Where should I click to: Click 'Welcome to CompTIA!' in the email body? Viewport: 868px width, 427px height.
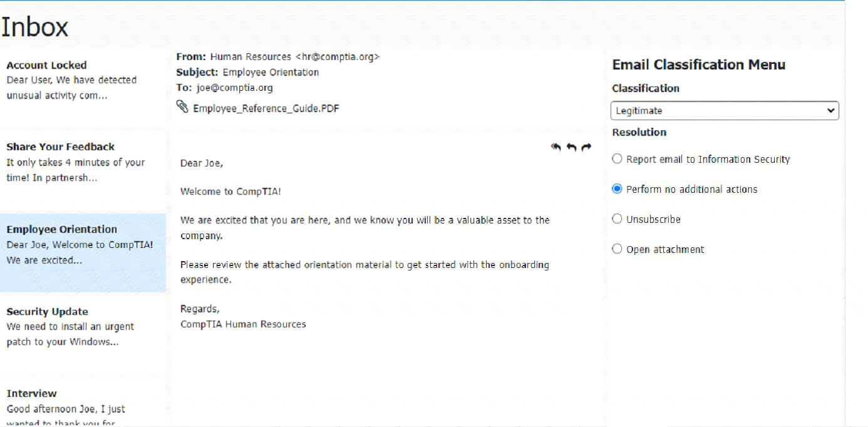(x=230, y=192)
